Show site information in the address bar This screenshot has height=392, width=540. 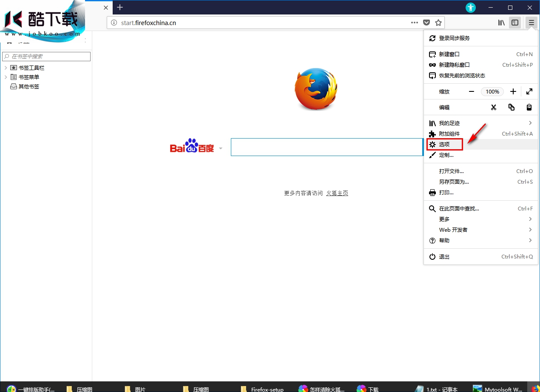114,23
